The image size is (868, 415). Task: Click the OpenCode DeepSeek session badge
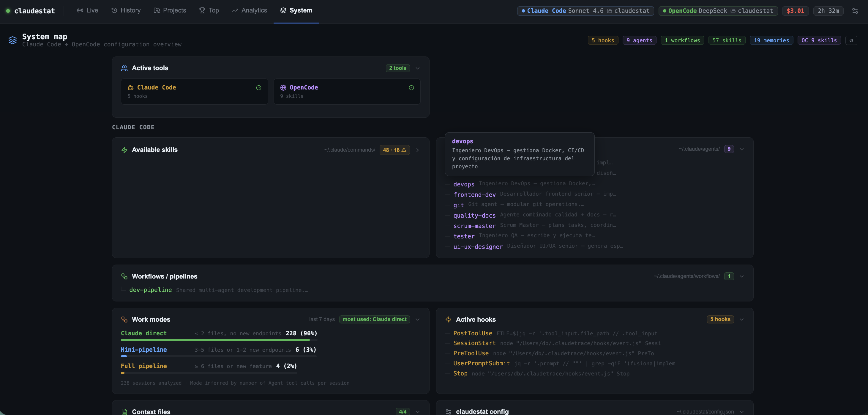point(718,11)
